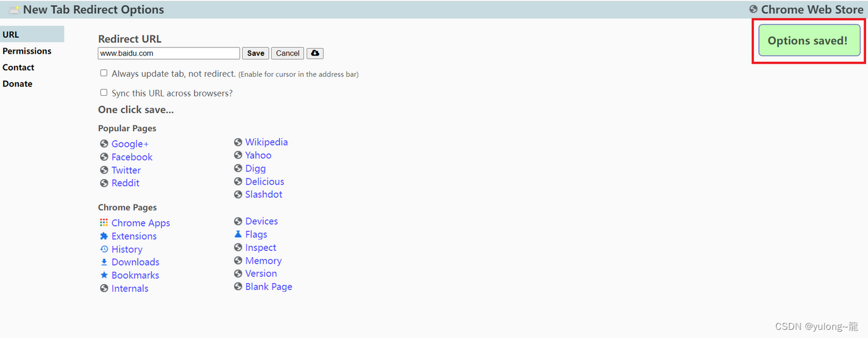This screenshot has width=868, height=338.
Task: Click the globe icon beside Yahoo
Action: (238, 155)
